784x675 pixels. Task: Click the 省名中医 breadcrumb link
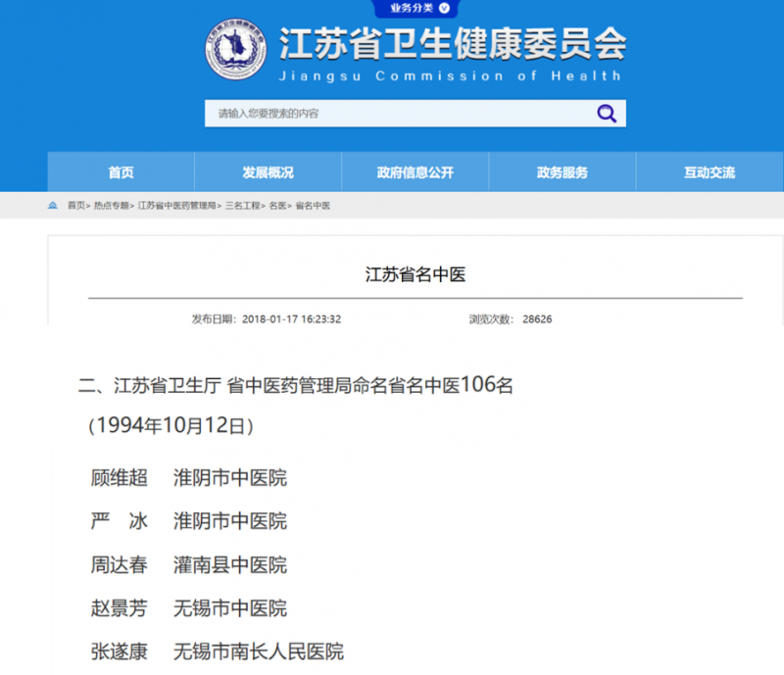click(x=313, y=206)
